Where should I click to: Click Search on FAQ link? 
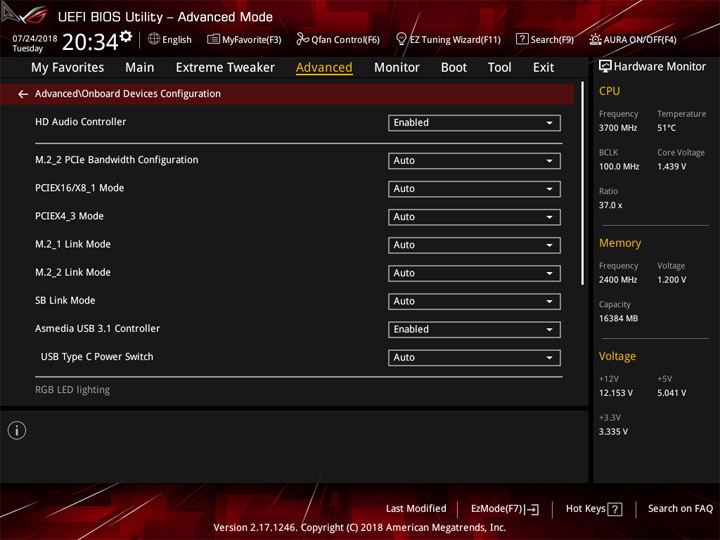coord(681,509)
